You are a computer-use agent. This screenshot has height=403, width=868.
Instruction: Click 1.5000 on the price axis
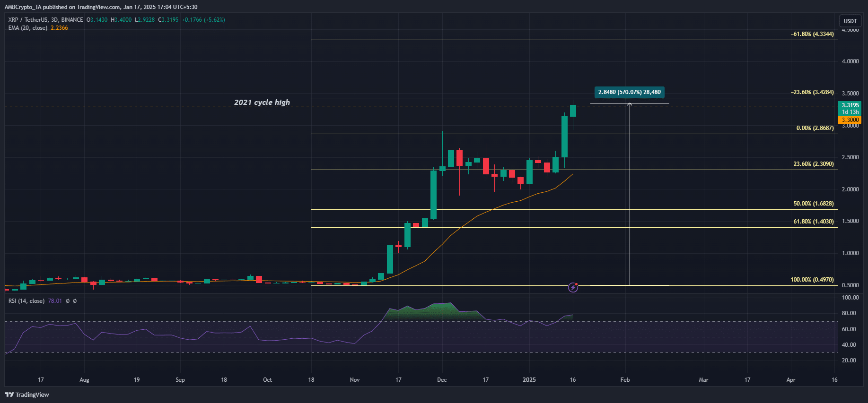pyautogui.click(x=850, y=221)
